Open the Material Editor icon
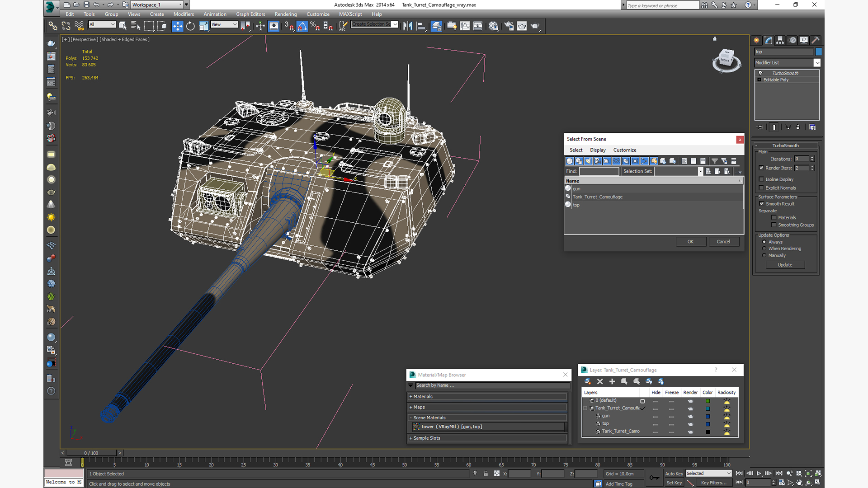Image resolution: width=868 pixels, height=488 pixels. [x=493, y=26]
